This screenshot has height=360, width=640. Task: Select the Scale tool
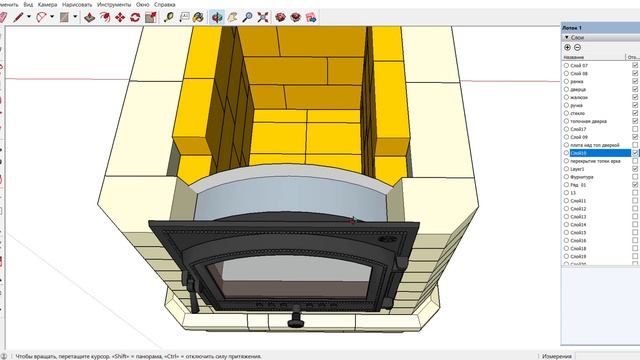tap(151, 17)
